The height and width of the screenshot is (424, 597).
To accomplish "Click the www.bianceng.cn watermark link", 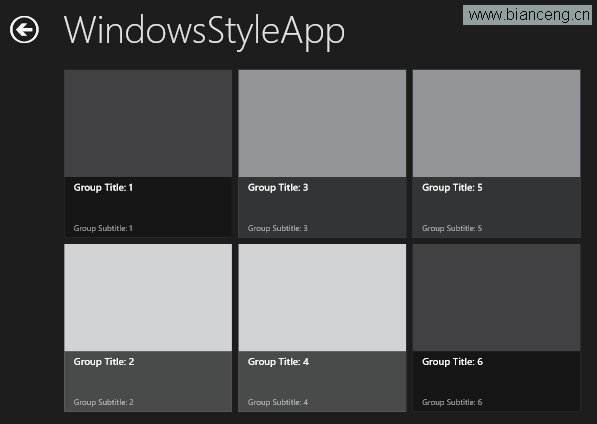I will 528,15.
